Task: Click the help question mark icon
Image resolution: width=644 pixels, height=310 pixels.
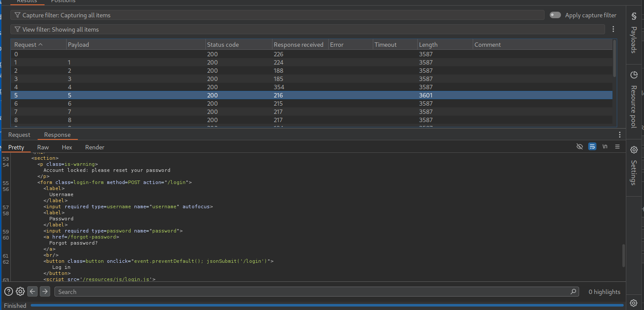Action: pos(8,292)
